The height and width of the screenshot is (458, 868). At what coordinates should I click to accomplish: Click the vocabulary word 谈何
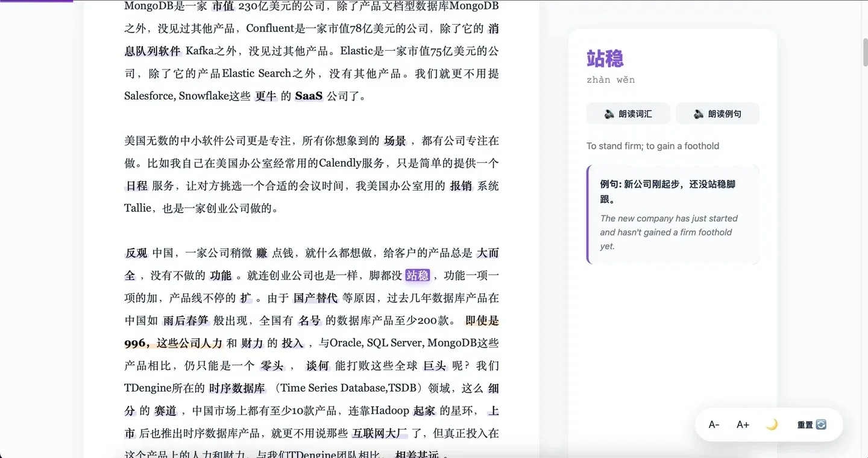pyautogui.click(x=318, y=366)
